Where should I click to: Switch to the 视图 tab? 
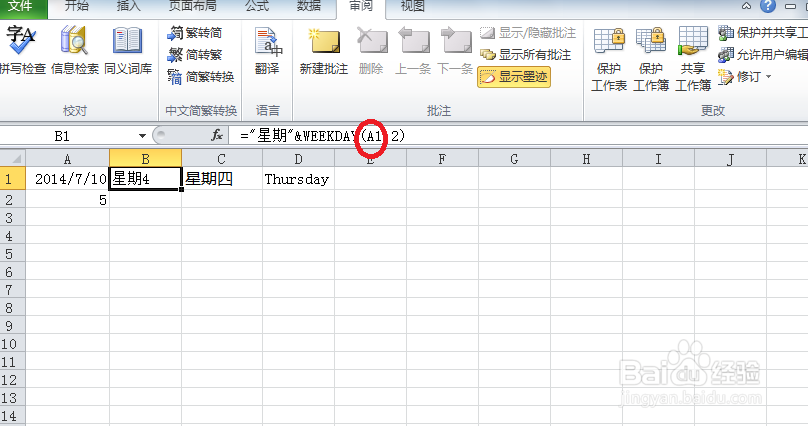413,6
